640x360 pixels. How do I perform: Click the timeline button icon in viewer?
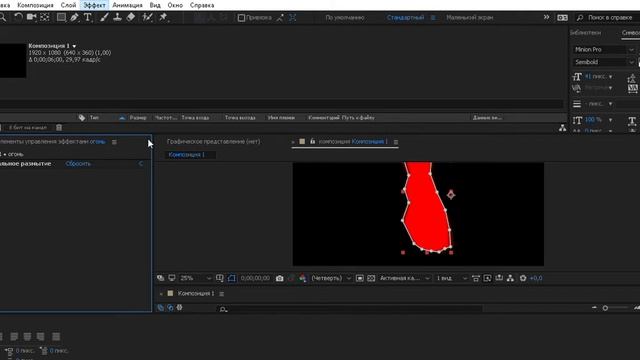pos(499,278)
